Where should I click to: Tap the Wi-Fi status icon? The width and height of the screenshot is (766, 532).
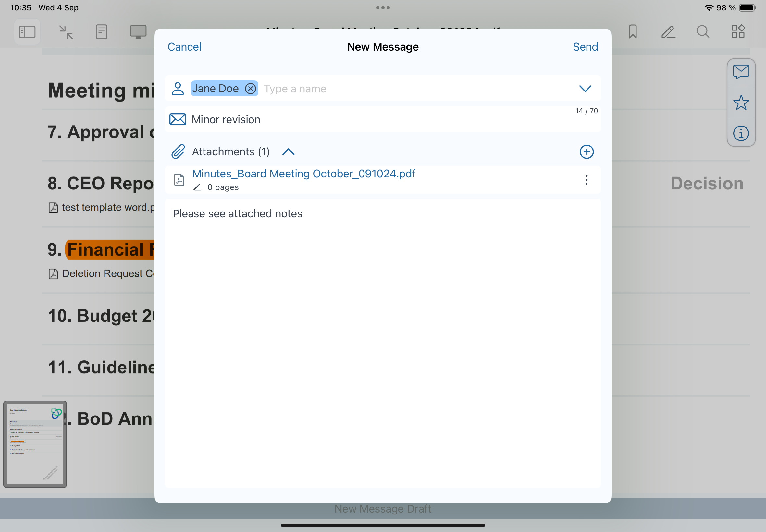click(x=709, y=8)
